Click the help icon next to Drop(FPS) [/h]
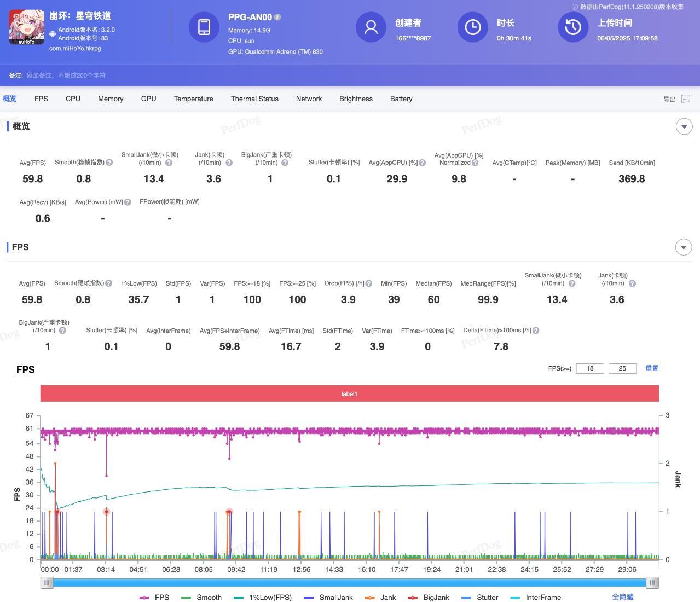The height and width of the screenshot is (602, 700). pos(369,283)
